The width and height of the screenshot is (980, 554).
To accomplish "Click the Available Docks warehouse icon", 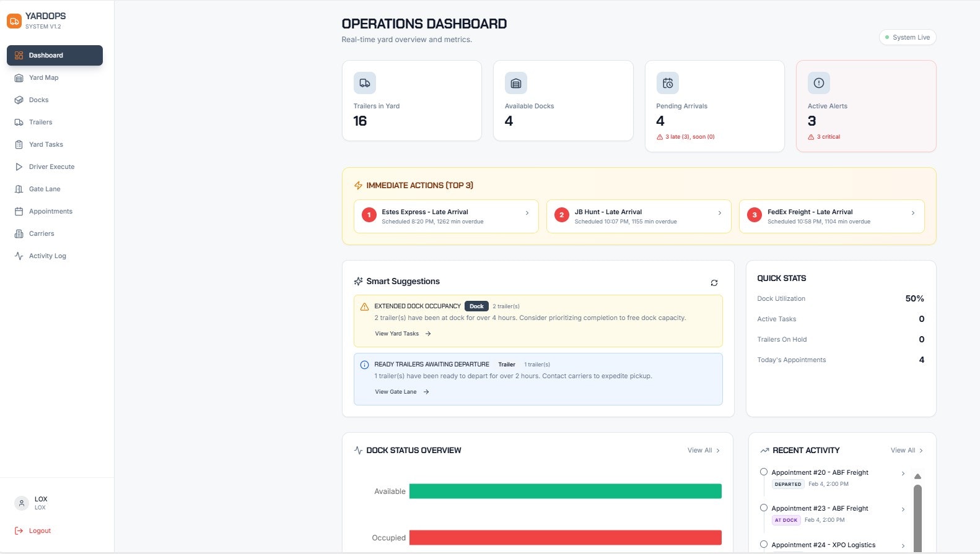I will coord(516,83).
